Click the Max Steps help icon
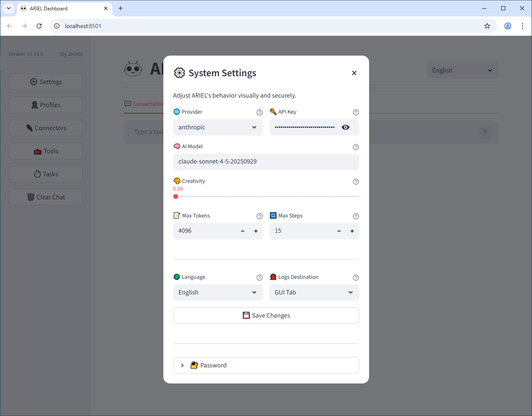 pos(356,216)
